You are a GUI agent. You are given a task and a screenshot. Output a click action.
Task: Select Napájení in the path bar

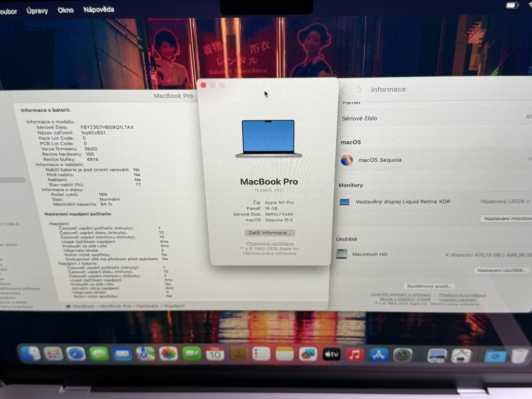click(x=175, y=305)
